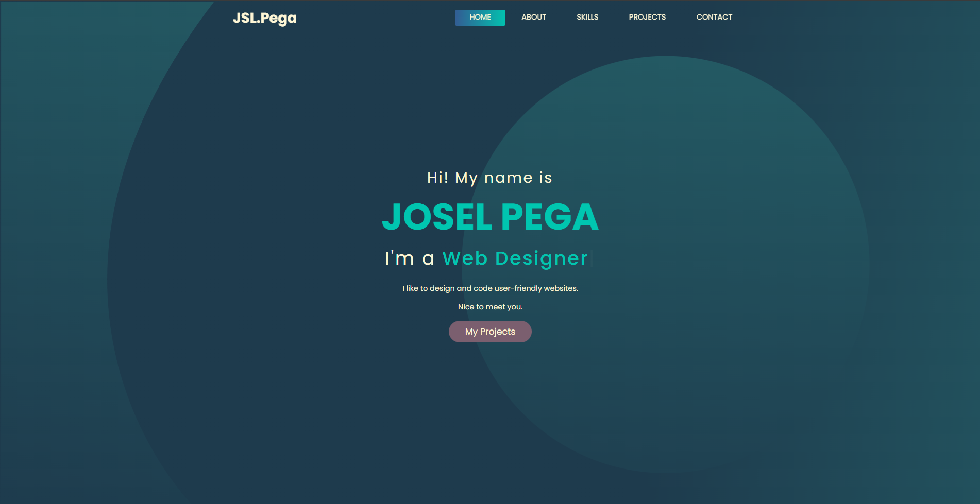Click the JSL.Pega site logo
This screenshot has height=504, width=980.
tap(264, 18)
